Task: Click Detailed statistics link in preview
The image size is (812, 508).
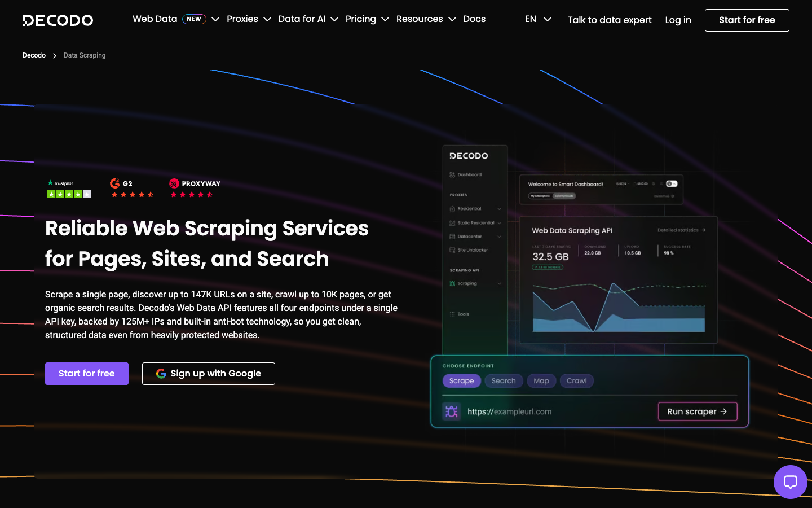Action: click(681, 230)
